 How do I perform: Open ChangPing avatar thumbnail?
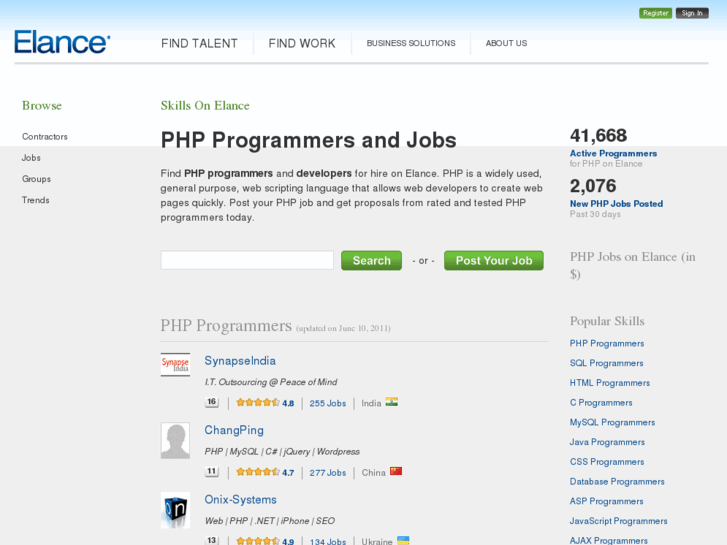point(175,440)
